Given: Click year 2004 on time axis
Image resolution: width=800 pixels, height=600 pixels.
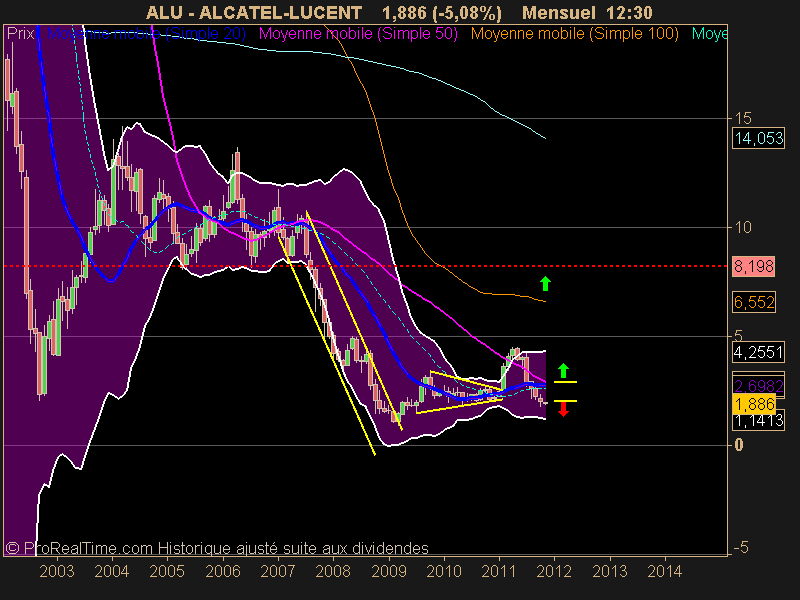Looking at the screenshot, I should click(112, 571).
